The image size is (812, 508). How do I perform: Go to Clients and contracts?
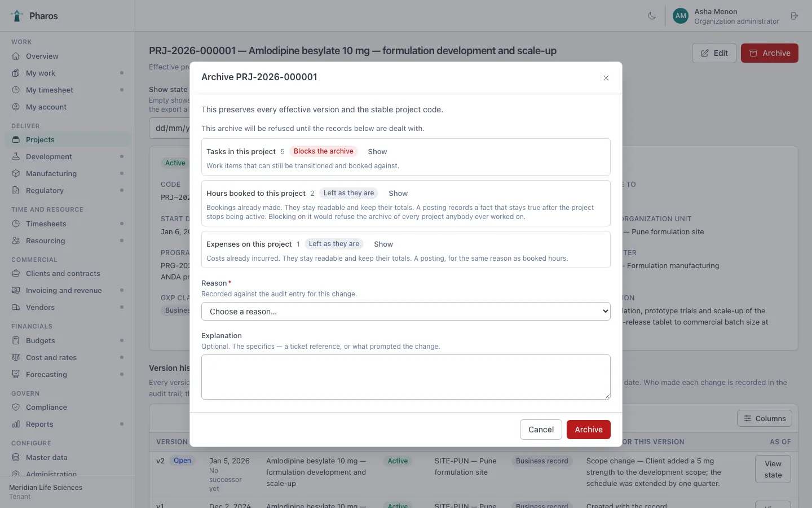coord(63,274)
